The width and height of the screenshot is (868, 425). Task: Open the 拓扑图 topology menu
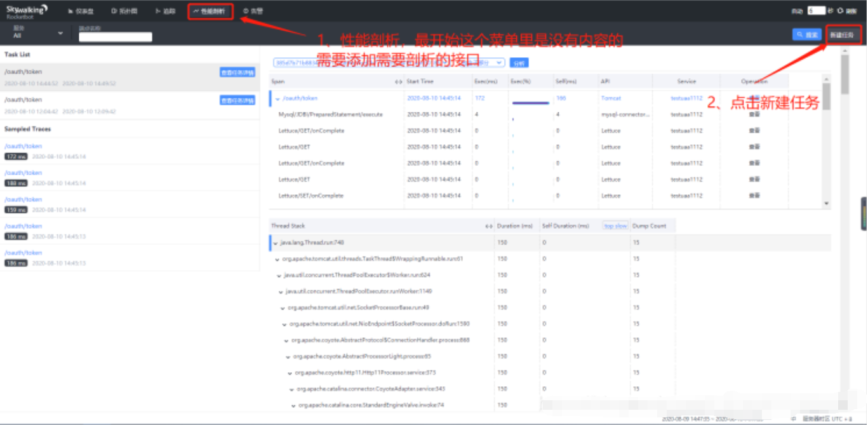[124, 11]
